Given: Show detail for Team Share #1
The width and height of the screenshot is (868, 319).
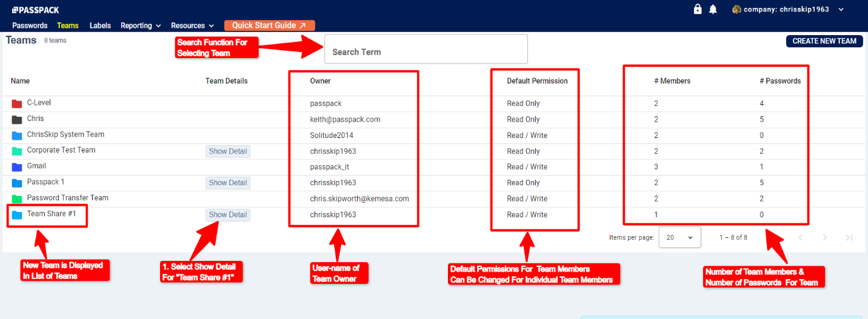Looking at the screenshot, I should point(228,215).
